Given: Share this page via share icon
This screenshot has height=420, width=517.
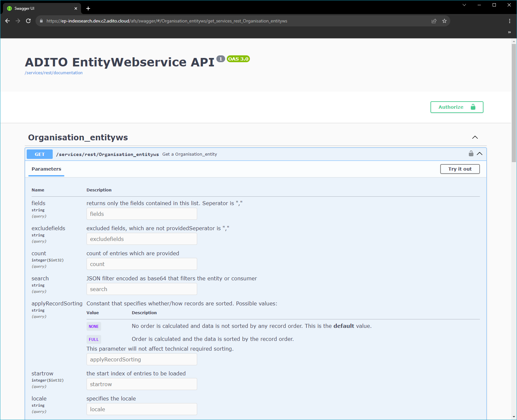Looking at the screenshot, I should tap(434, 21).
